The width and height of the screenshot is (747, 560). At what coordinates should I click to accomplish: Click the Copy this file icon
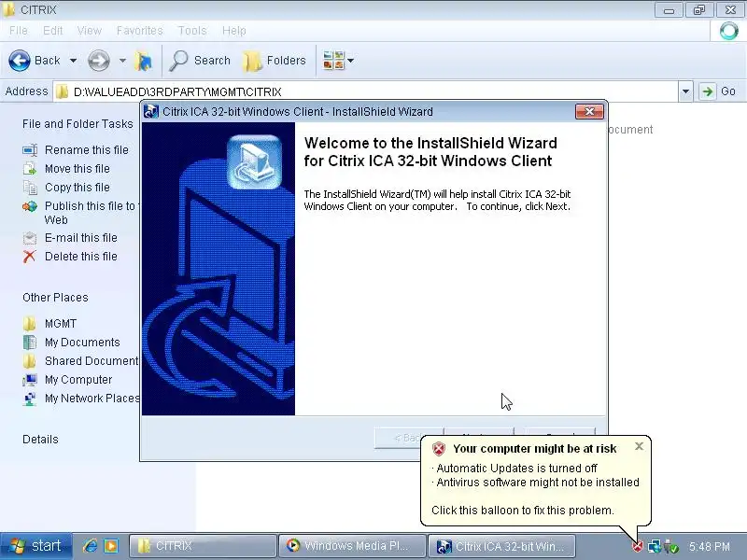pyautogui.click(x=30, y=188)
